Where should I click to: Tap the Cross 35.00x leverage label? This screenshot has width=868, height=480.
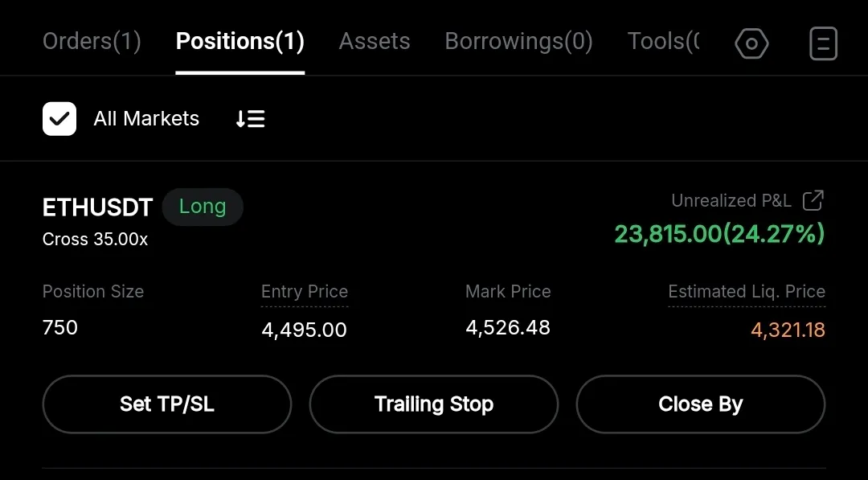(x=95, y=240)
